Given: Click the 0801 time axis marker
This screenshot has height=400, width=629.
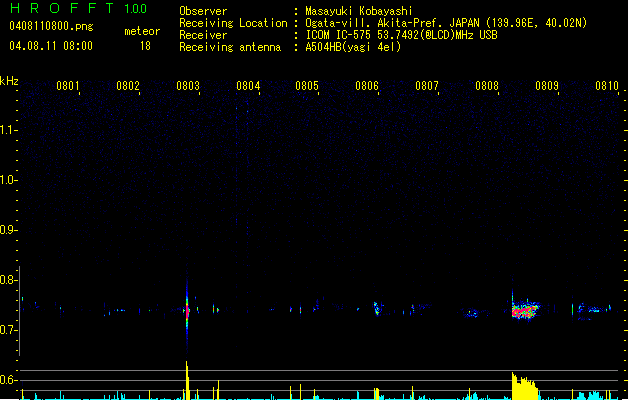Looking at the screenshot, I should [x=68, y=86].
